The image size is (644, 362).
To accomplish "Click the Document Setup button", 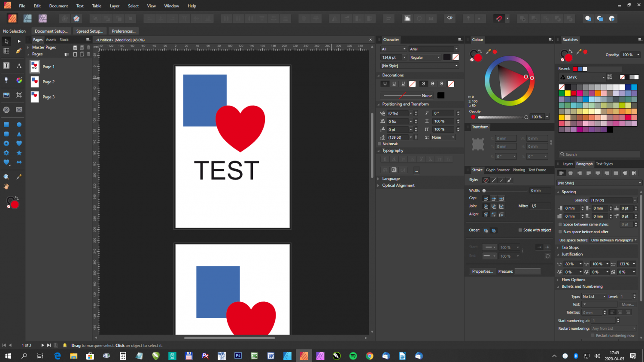I will click(51, 31).
